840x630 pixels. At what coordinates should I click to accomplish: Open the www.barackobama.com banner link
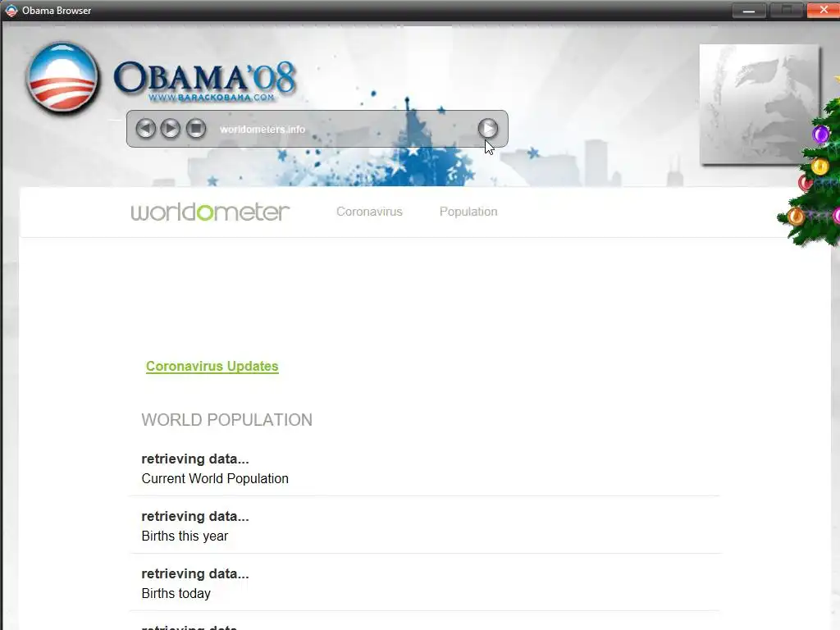click(x=212, y=98)
